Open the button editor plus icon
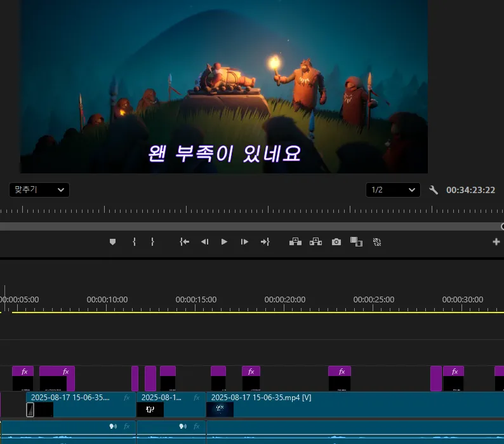The width and height of the screenshot is (504, 444). (x=496, y=242)
